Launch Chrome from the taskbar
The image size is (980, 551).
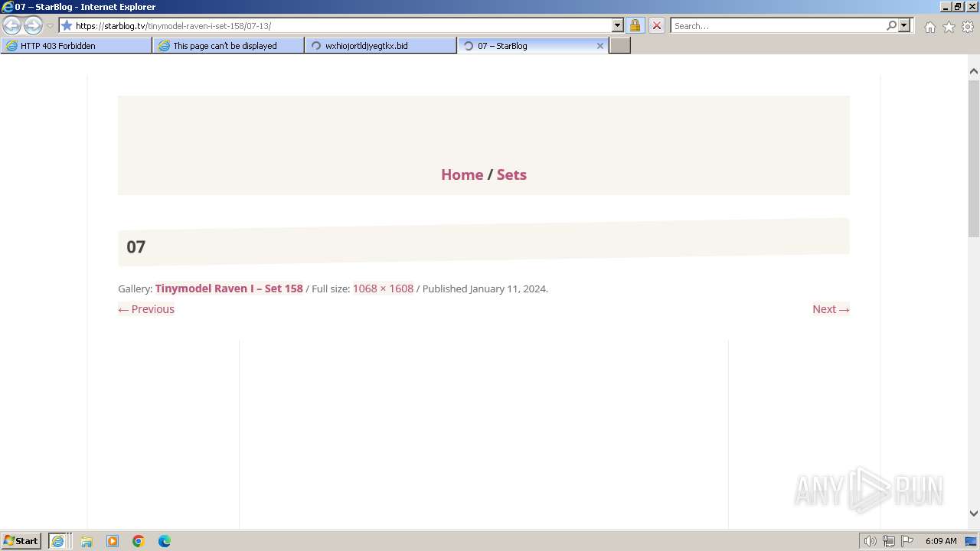tap(139, 541)
